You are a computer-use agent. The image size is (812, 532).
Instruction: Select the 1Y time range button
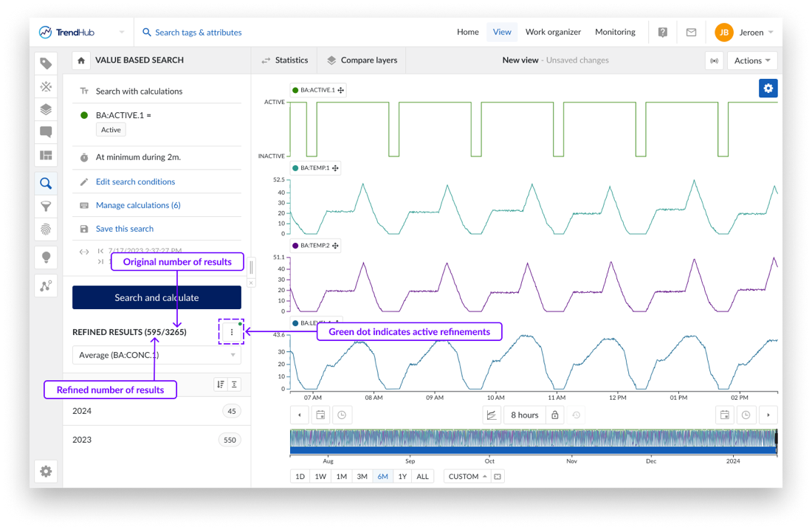[402, 477]
